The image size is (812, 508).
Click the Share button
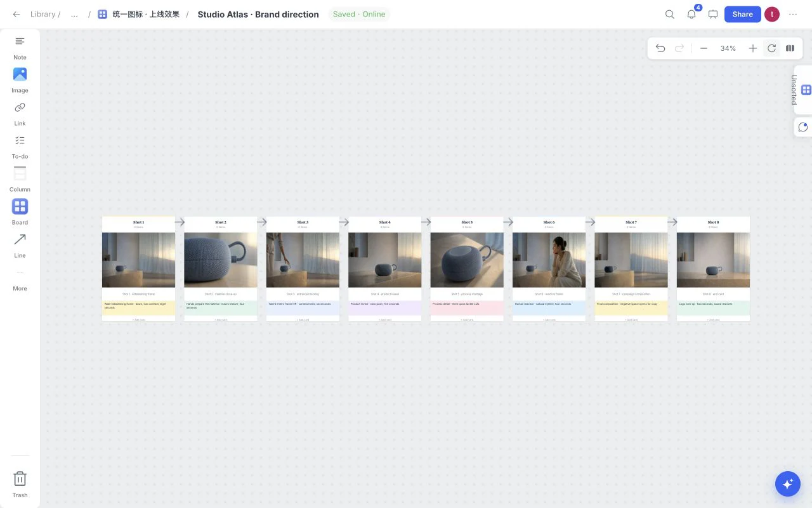coord(742,14)
